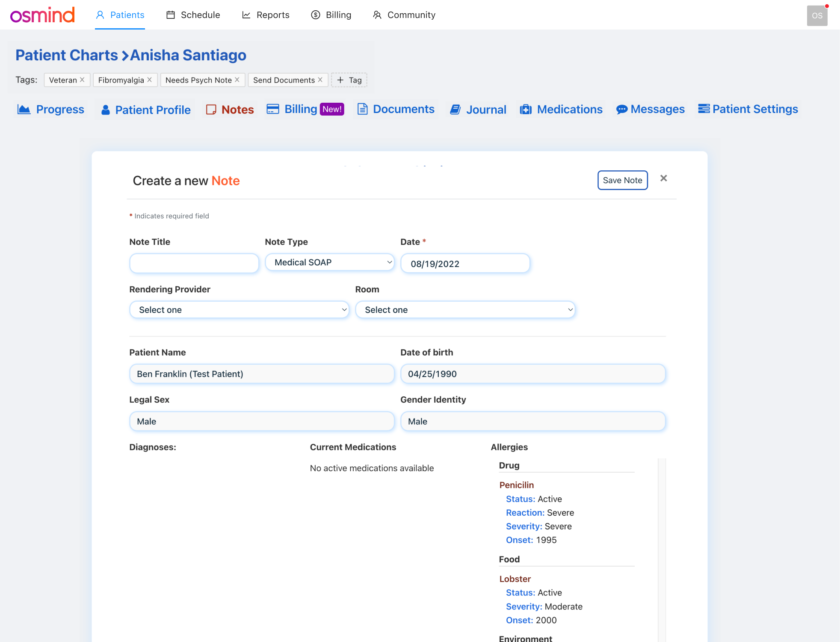Click the Patient Settings list icon
This screenshot has width=840, height=642.
point(704,109)
